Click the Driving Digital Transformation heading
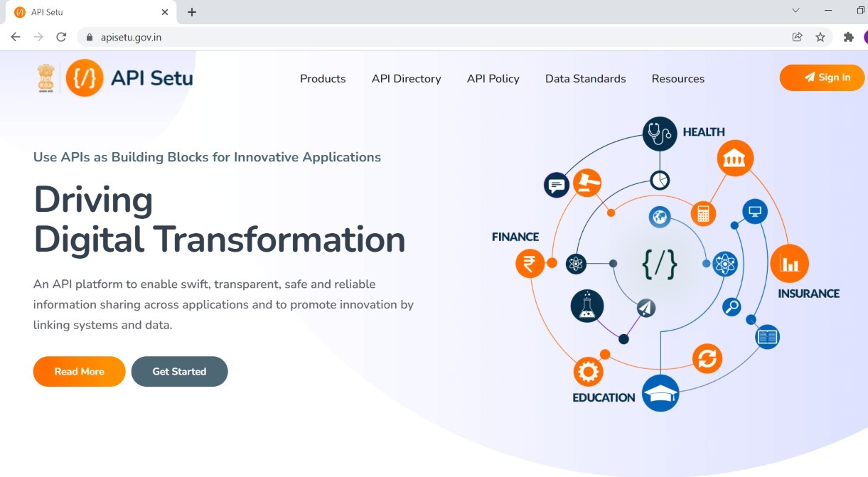 click(x=220, y=219)
